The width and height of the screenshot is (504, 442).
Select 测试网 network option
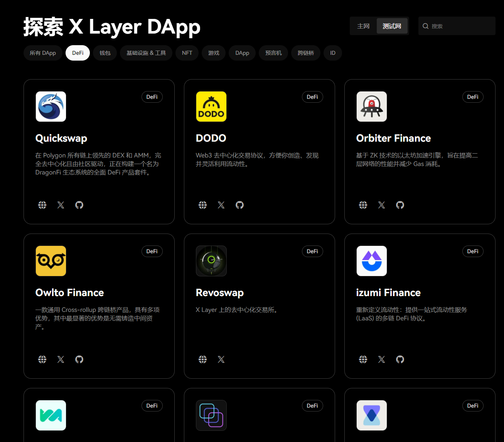point(392,26)
